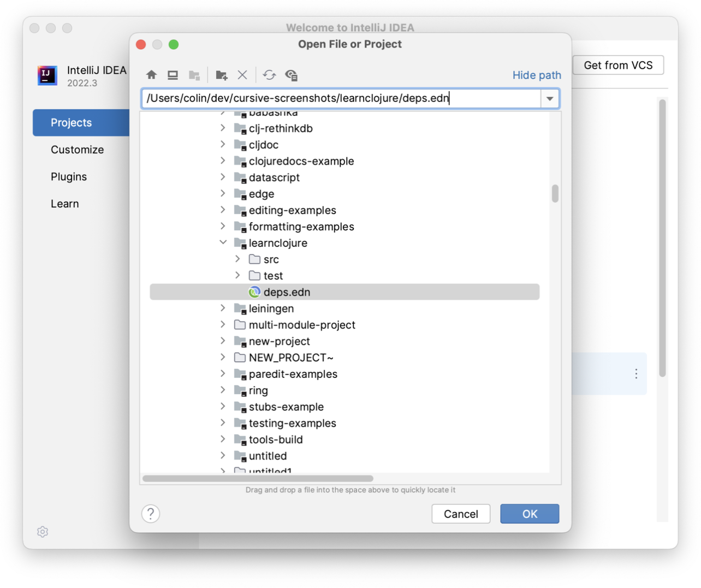Select the deps.edn file

(x=344, y=292)
